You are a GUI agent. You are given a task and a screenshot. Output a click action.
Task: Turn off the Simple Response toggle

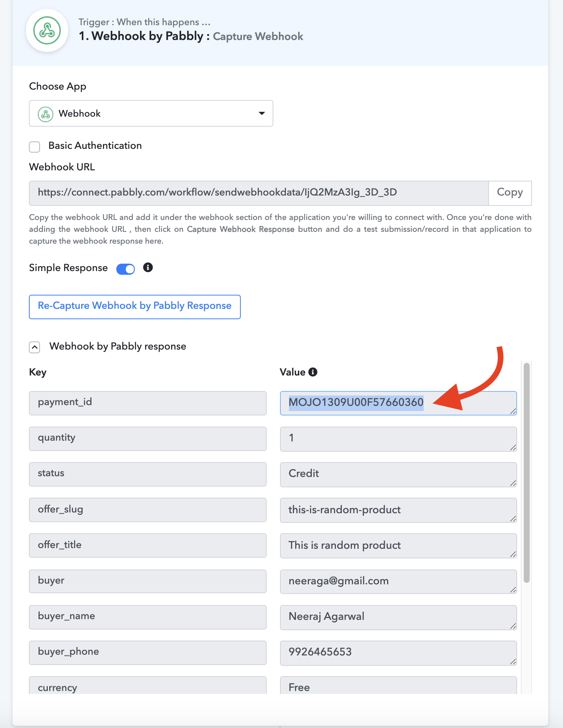[x=126, y=269]
